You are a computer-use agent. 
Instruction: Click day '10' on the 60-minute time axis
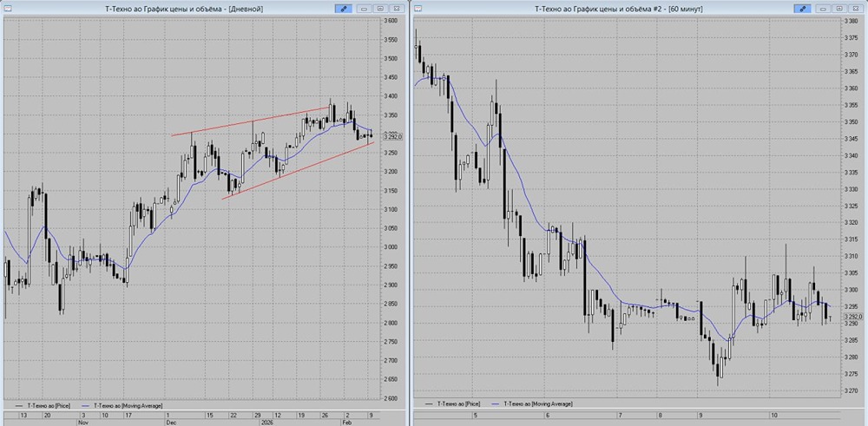[774, 416]
